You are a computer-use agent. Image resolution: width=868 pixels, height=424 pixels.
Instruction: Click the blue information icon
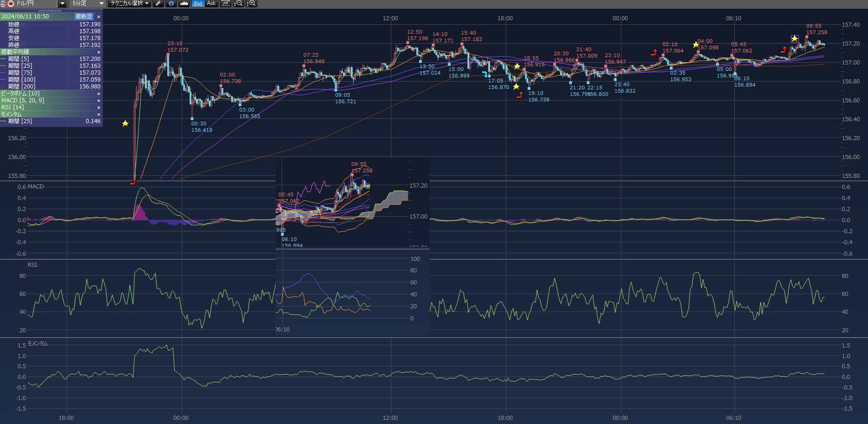coord(171,4)
